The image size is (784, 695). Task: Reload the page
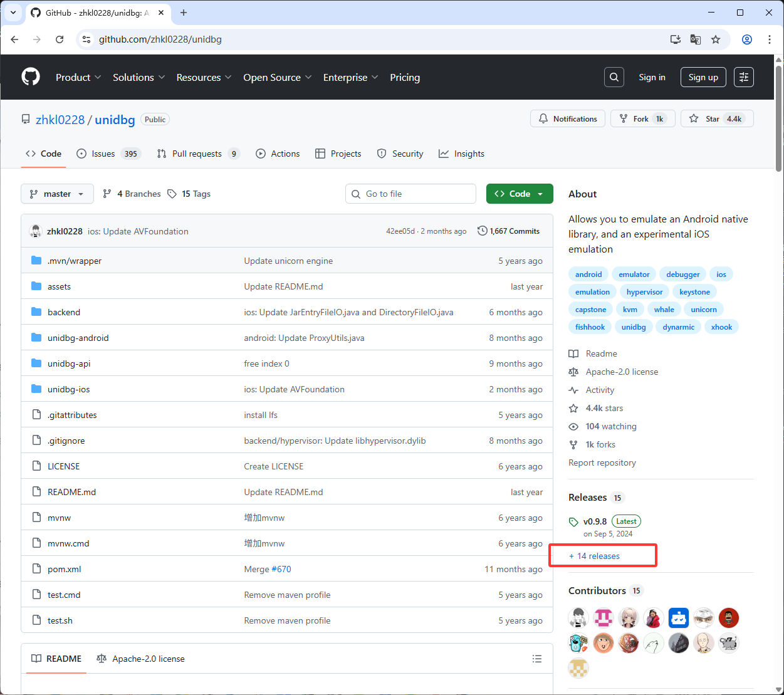(x=60, y=39)
